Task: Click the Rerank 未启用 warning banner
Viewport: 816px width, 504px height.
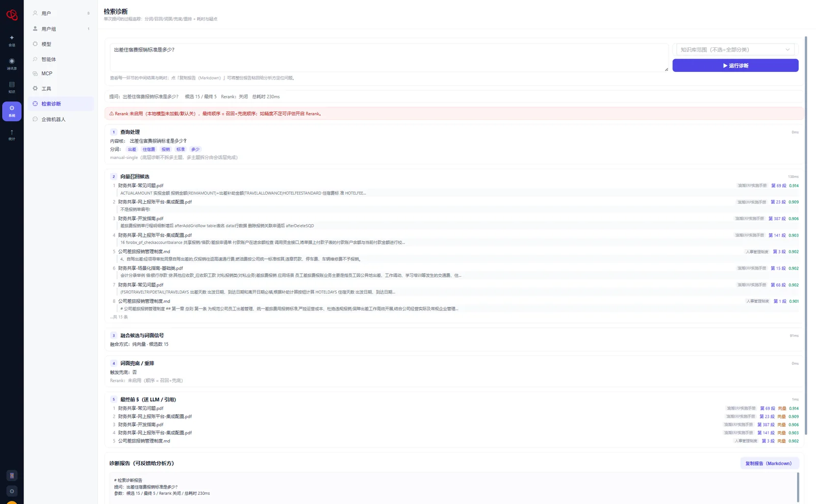Action: pos(454,114)
